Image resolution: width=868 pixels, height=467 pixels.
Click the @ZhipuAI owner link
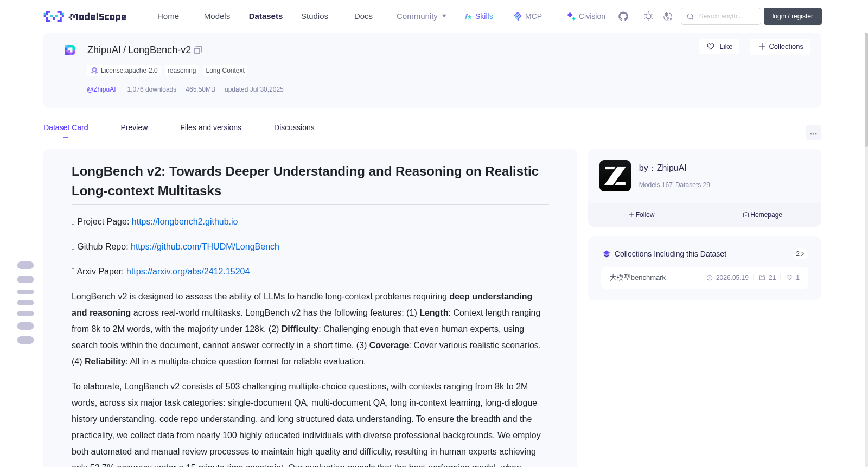101,89
